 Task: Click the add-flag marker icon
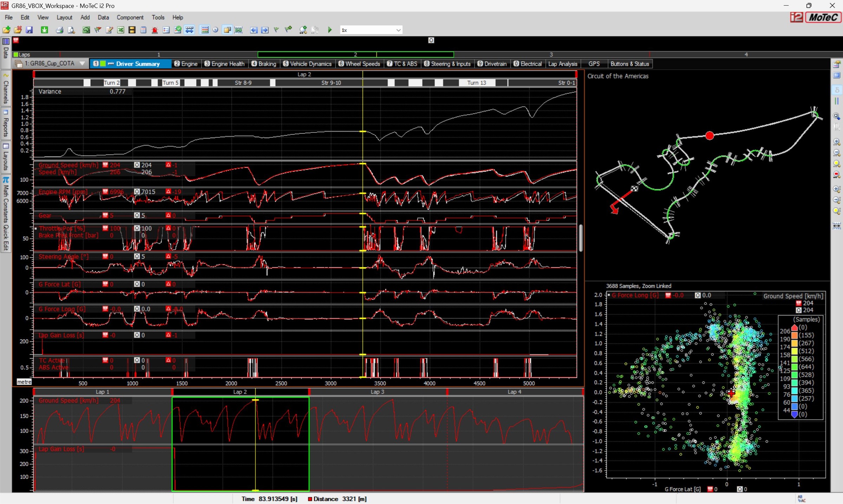[288, 30]
